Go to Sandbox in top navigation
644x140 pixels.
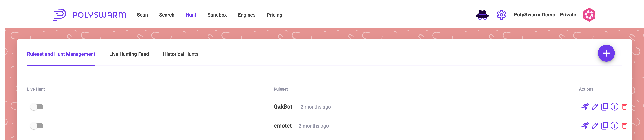(x=217, y=15)
